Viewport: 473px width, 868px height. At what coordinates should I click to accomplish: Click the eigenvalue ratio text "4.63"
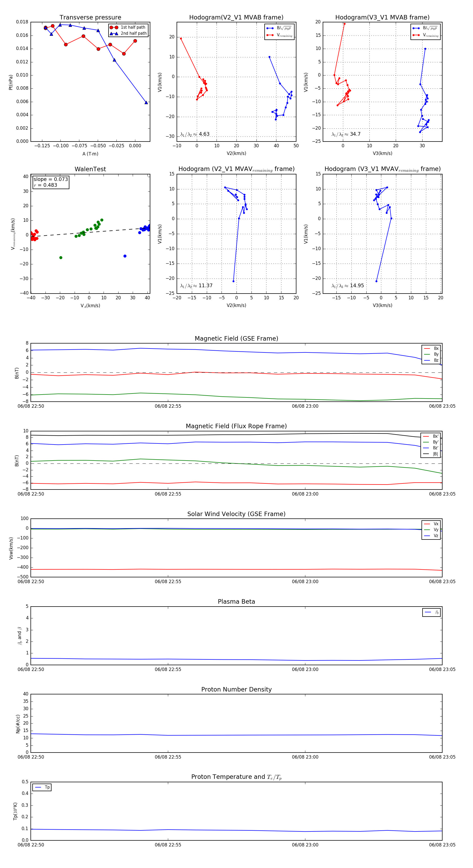(x=204, y=134)
